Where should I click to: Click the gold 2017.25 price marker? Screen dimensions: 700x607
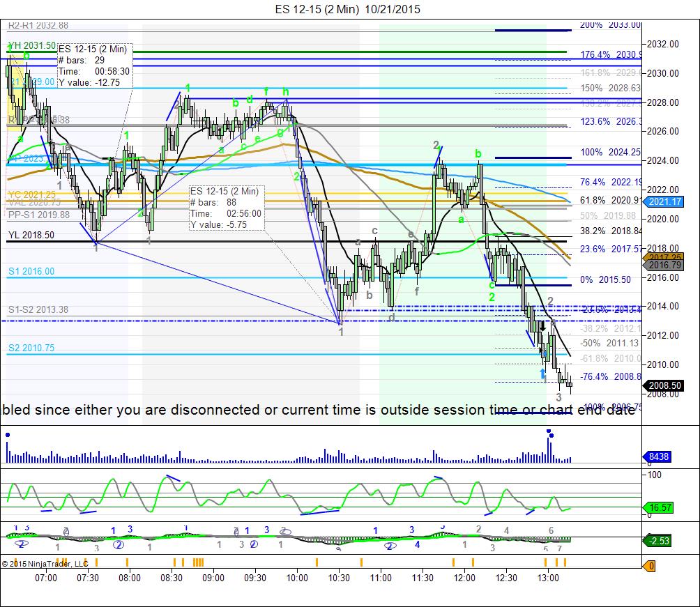[x=663, y=258]
